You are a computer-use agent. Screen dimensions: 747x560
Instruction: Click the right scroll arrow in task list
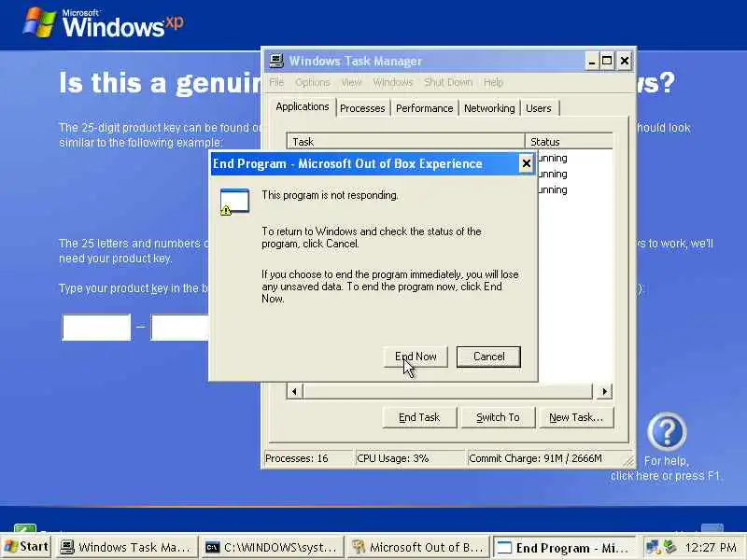click(x=604, y=391)
